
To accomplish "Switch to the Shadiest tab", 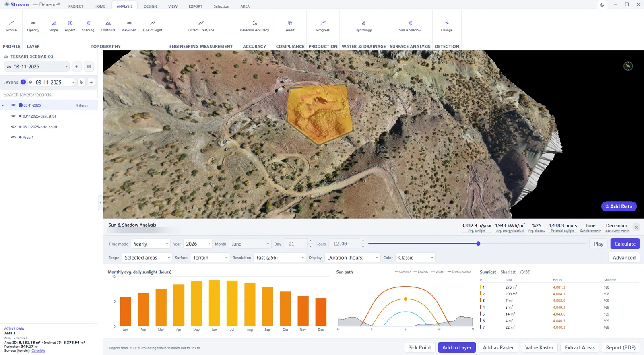I will tap(508, 272).
